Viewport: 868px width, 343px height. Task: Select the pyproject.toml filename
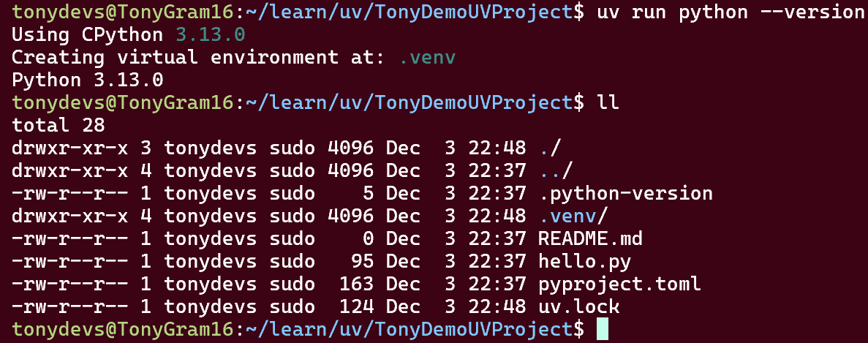(x=619, y=284)
